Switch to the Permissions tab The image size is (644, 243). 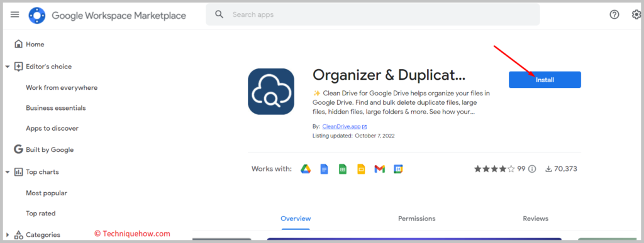(416, 219)
